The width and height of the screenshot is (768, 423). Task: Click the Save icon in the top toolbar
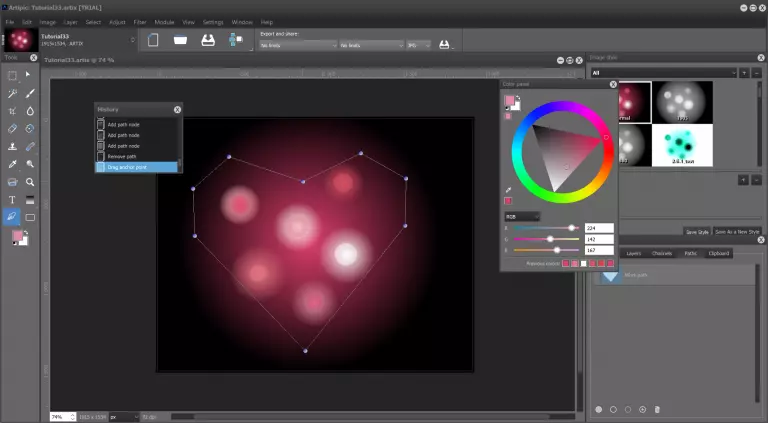(x=208, y=40)
